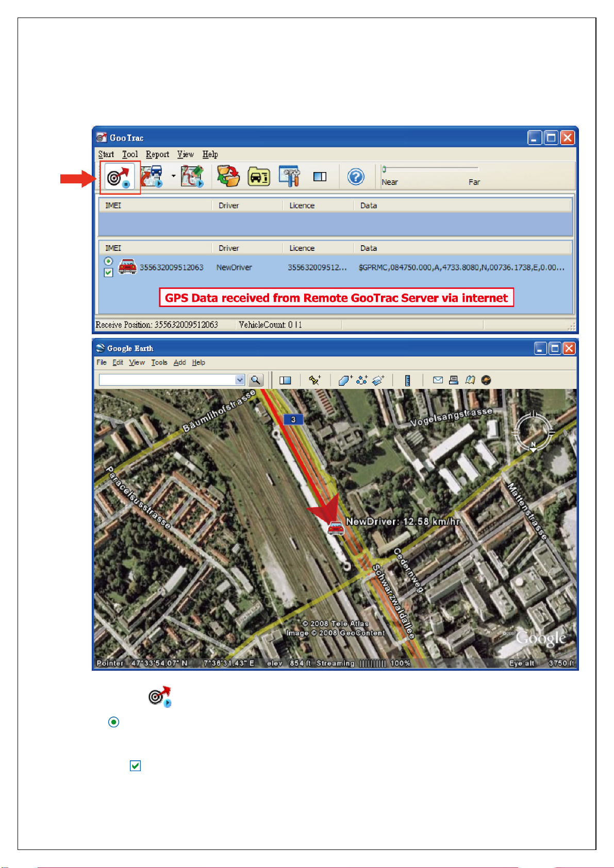Open the dropdown arrow beside the vehicle playback icon
The width and height of the screenshot is (614, 868).
point(173,176)
